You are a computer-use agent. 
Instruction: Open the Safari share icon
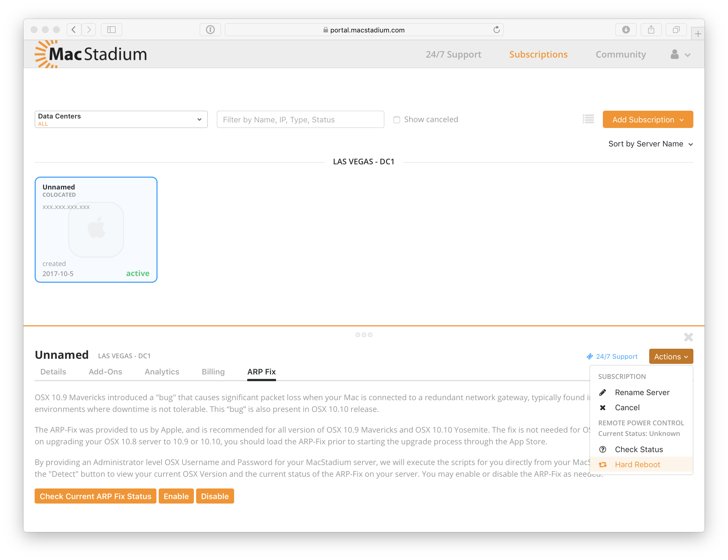651,30
